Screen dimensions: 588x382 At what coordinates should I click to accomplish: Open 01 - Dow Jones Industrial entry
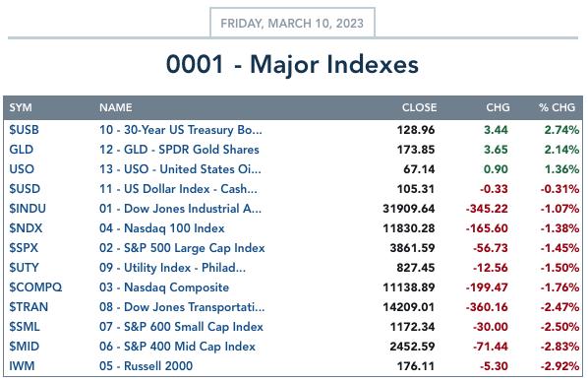tap(180, 209)
